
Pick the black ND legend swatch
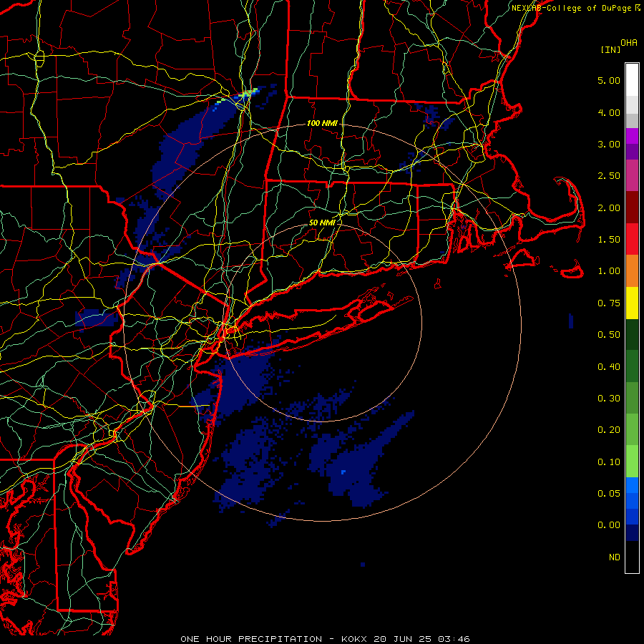pyautogui.click(x=632, y=557)
